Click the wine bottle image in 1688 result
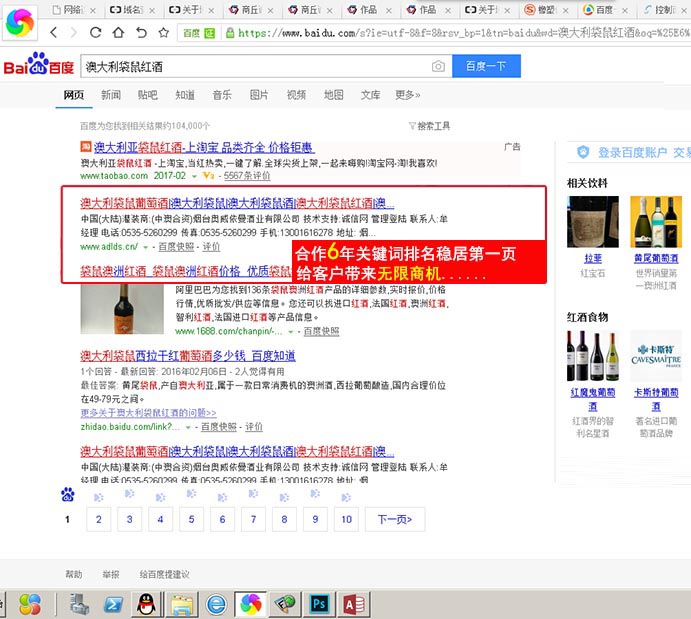Screen dimensions: 691x619 pos(122,309)
